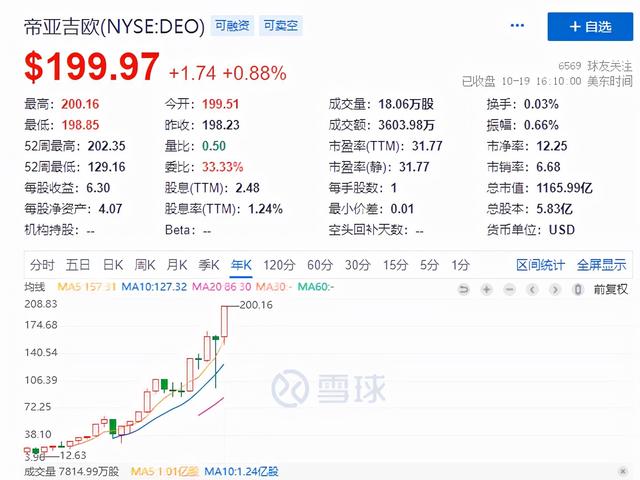The height and width of the screenshot is (480, 640).
Task: Click the 可融资 tag
Action: (x=232, y=26)
